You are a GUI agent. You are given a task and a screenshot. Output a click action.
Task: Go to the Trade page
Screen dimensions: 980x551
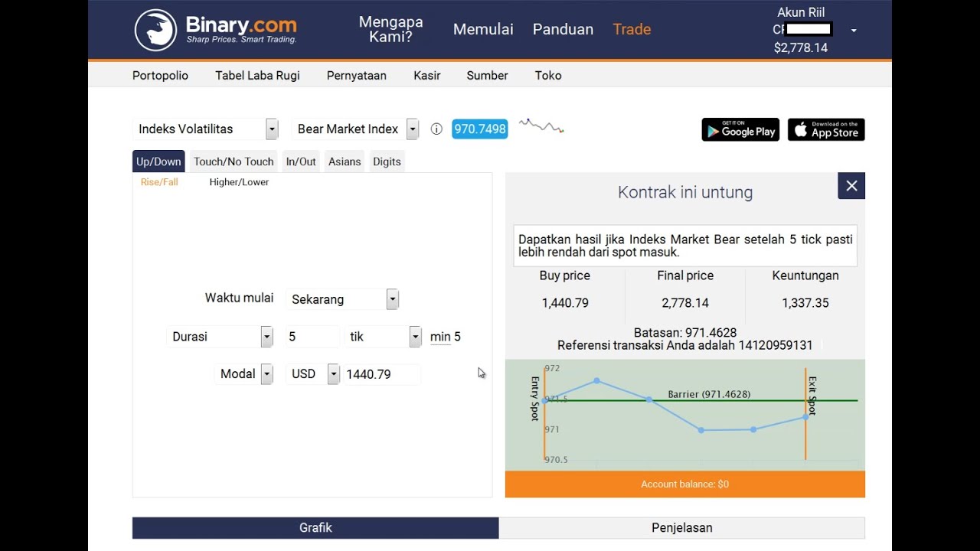(x=632, y=29)
